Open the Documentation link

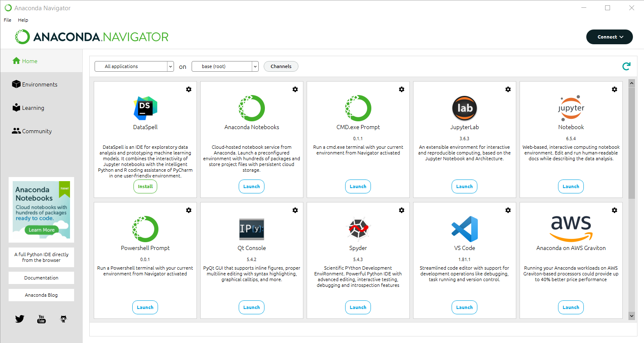coord(41,278)
